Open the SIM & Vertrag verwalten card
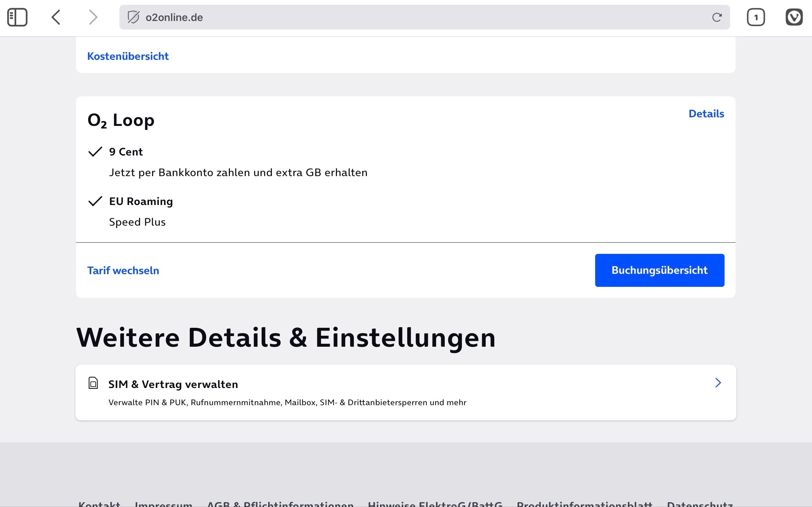The image size is (812, 507). [379, 392]
